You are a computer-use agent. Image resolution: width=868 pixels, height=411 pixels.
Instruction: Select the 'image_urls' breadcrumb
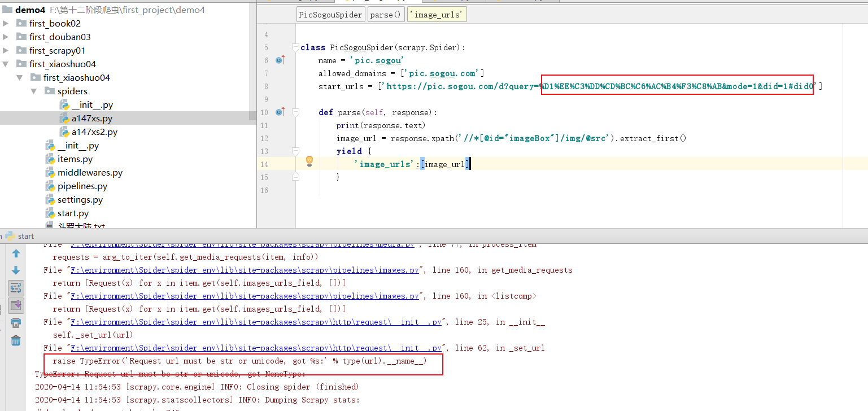pyautogui.click(x=437, y=15)
